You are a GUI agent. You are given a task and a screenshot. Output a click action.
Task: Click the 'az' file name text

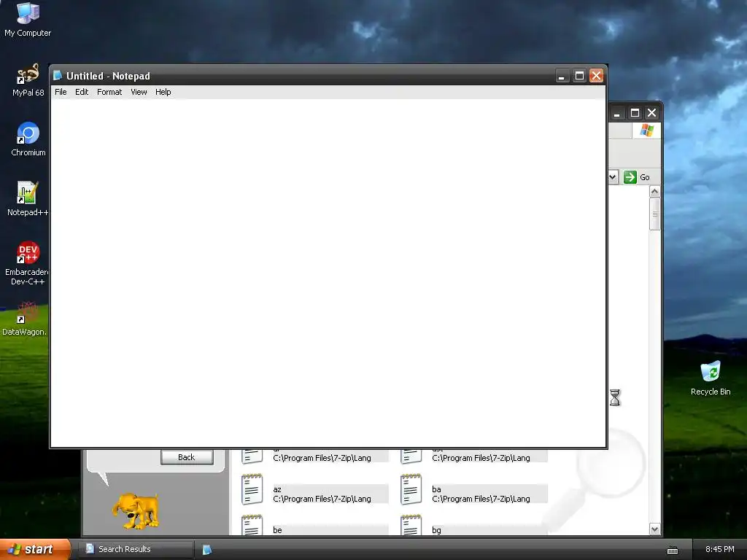point(277,489)
